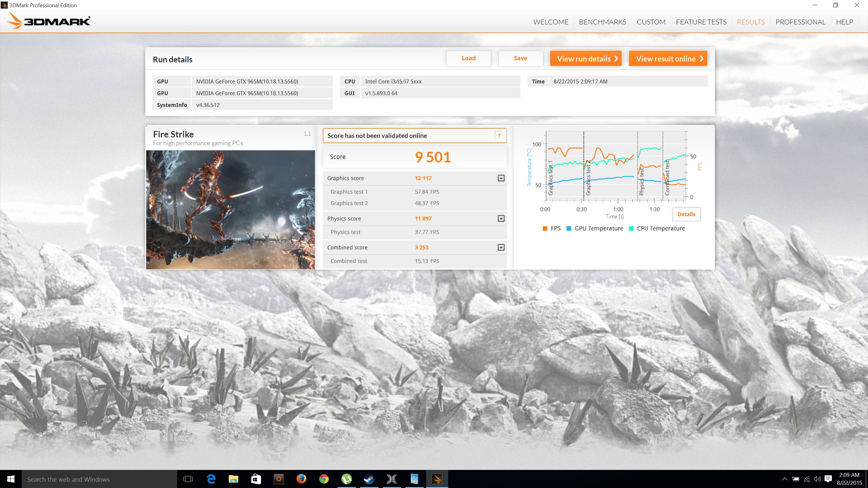Select the RESULTS tab
This screenshot has height=488, width=868.
click(751, 22)
